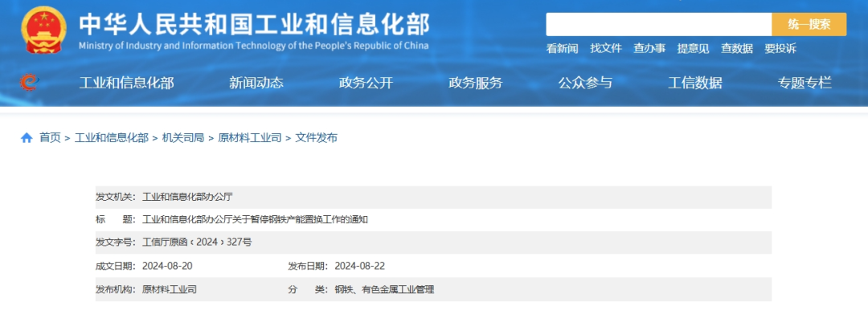This screenshot has height=314, width=868.
Task: Click the home icon in breadcrumb
Action: click(x=27, y=138)
